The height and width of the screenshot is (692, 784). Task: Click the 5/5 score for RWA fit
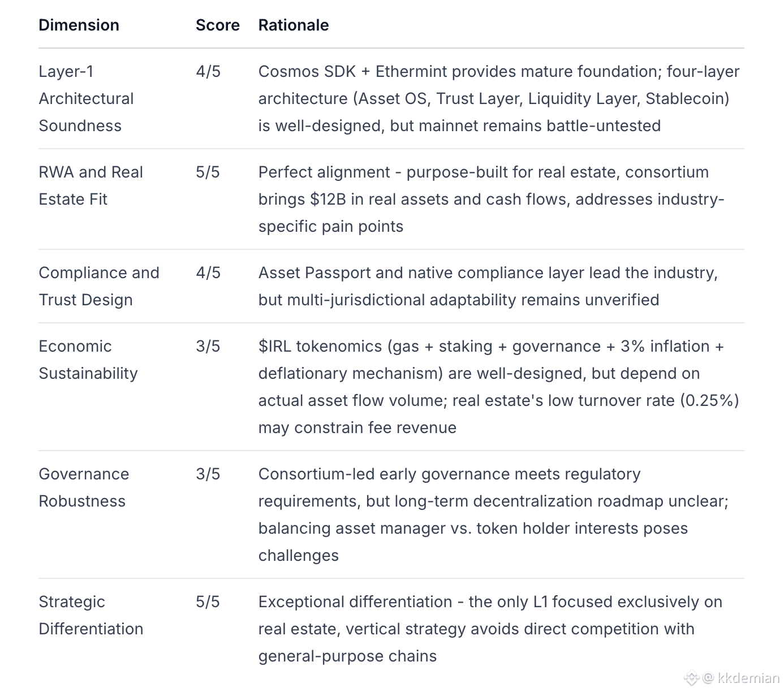(x=208, y=172)
